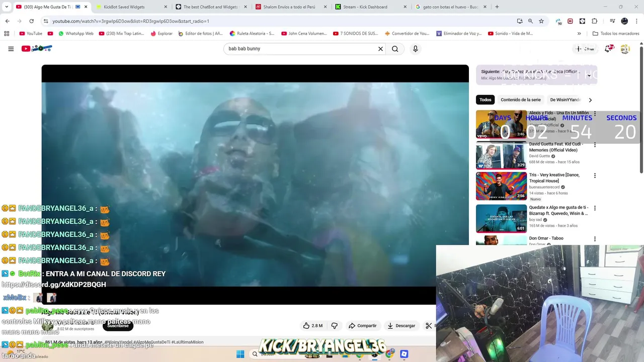
Task: Start voice search with the microphone
Action: point(415,49)
